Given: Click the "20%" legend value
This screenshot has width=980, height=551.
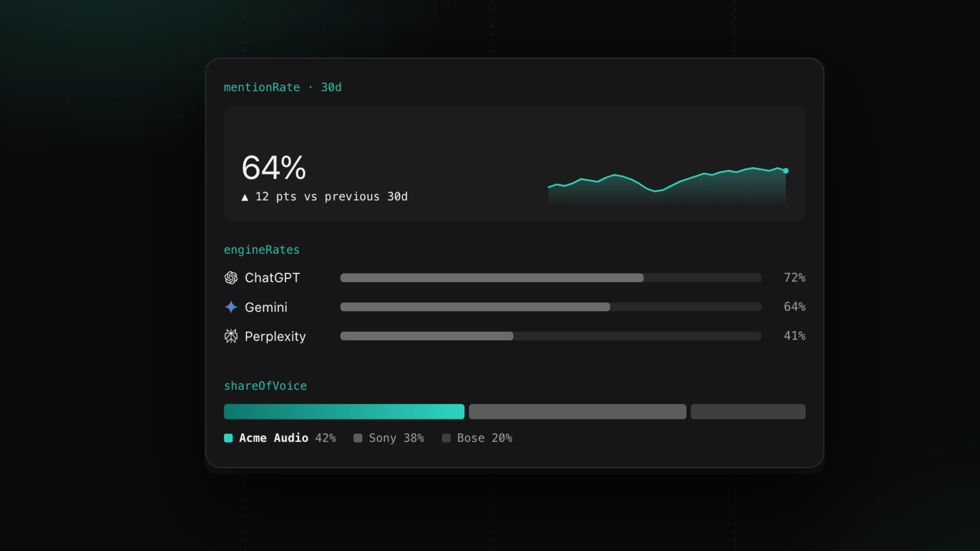Looking at the screenshot, I should (x=502, y=438).
